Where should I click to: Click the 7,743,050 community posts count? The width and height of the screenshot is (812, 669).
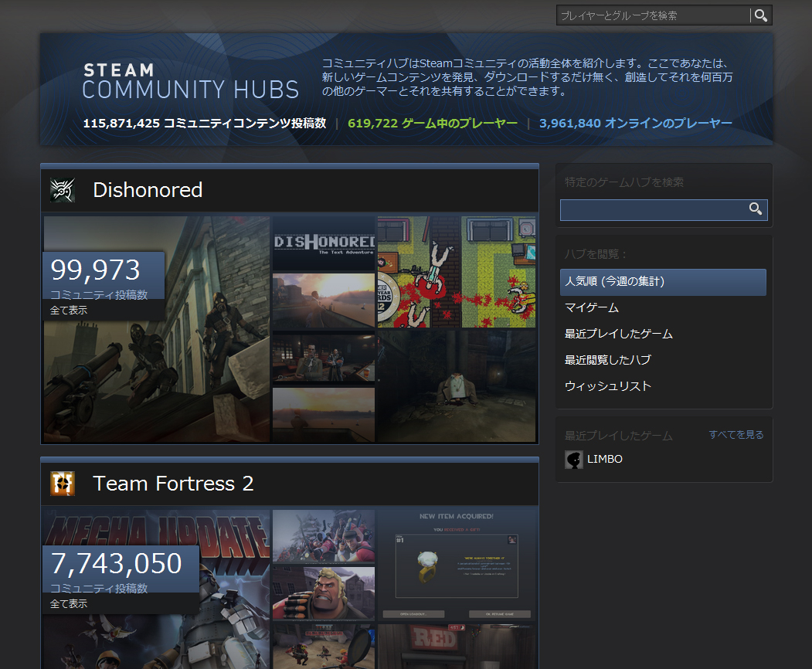tap(117, 563)
